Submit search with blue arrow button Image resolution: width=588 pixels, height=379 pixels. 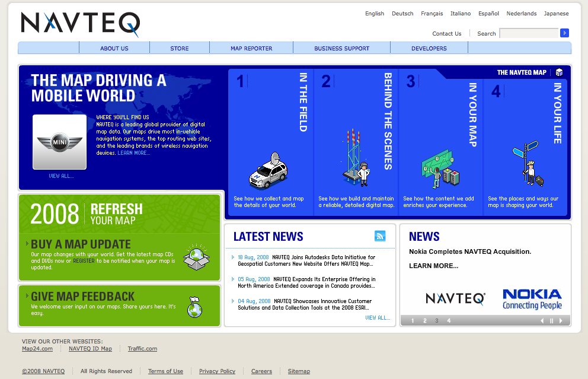coord(564,33)
